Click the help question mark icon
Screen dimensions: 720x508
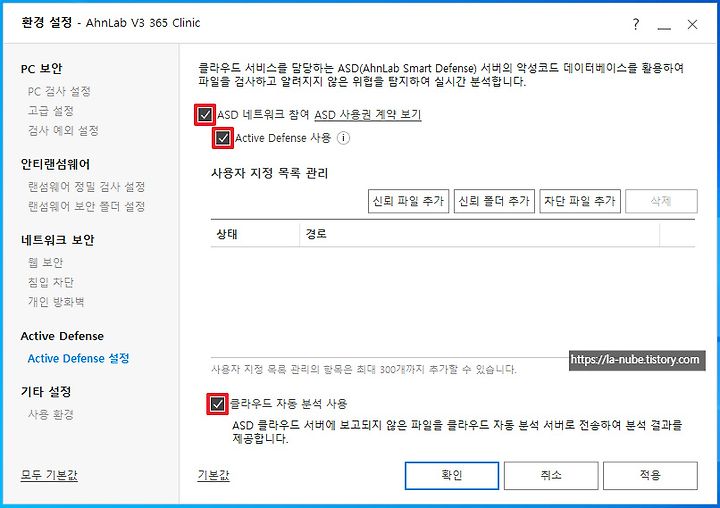(636, 24)
